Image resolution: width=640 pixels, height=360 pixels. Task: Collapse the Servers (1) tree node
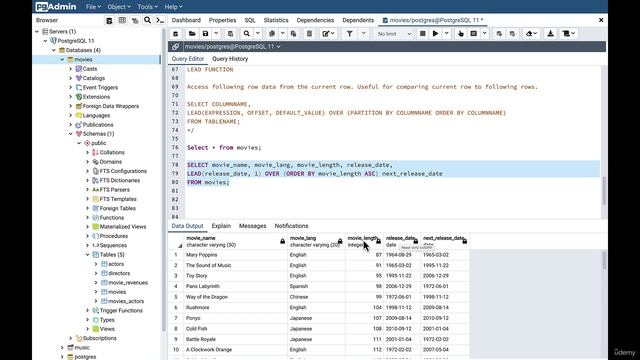(37, 31)
